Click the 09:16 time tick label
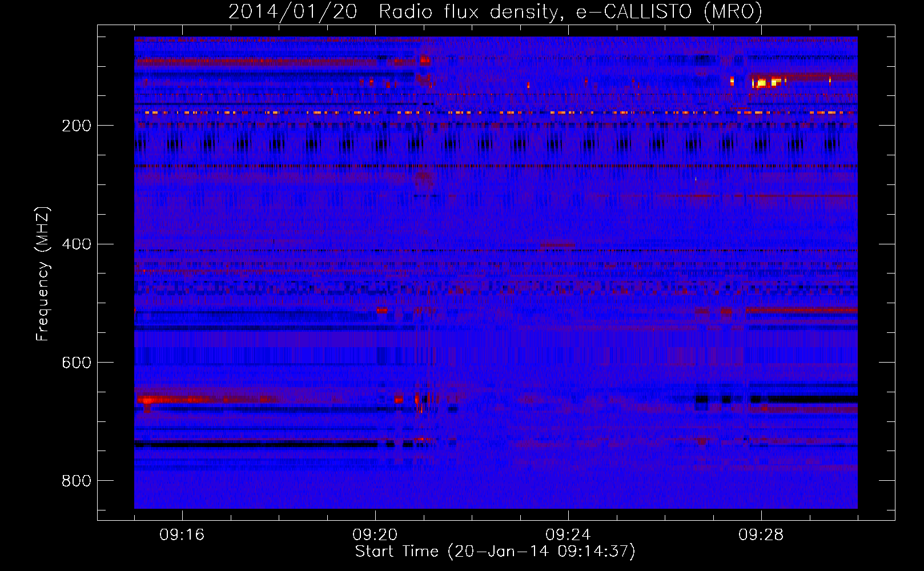The width and height of the screenshot is (924, 571). [182, 534]
